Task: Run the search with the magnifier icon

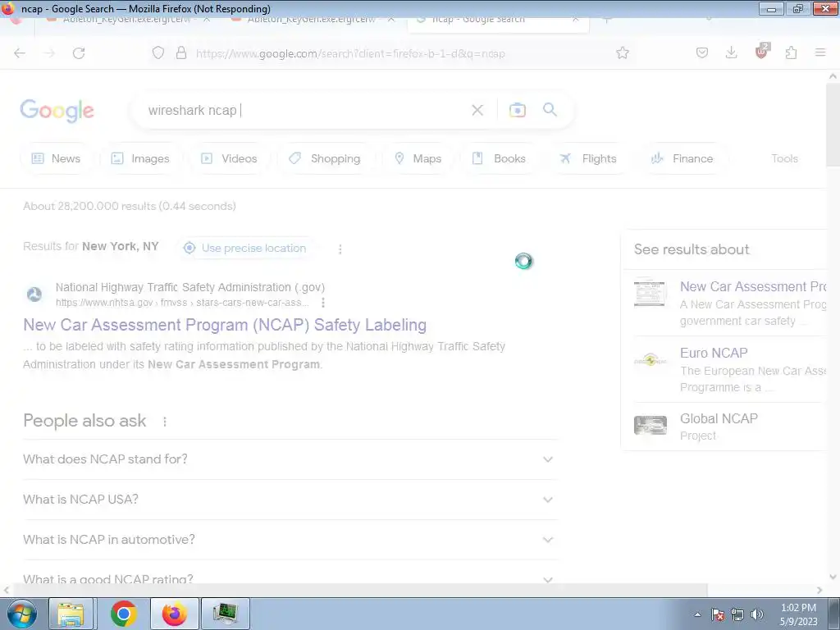Action: (x=550, y=110)
